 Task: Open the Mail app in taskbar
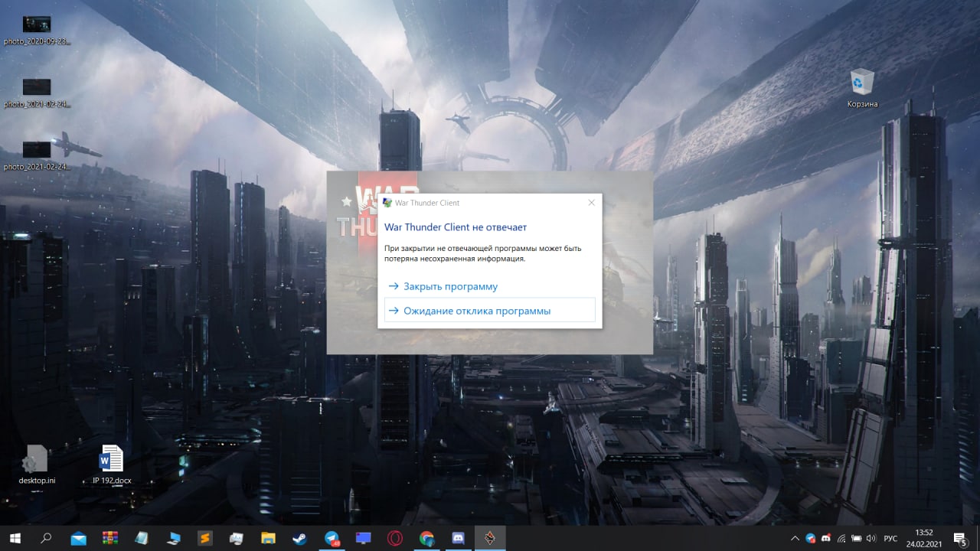pos(79,538)
